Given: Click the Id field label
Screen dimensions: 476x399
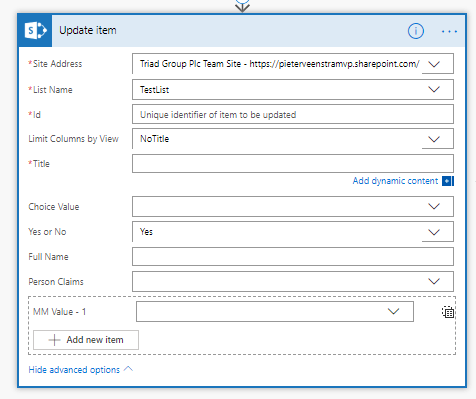Looking at the screenshot, I should click(x=37, y=115).
